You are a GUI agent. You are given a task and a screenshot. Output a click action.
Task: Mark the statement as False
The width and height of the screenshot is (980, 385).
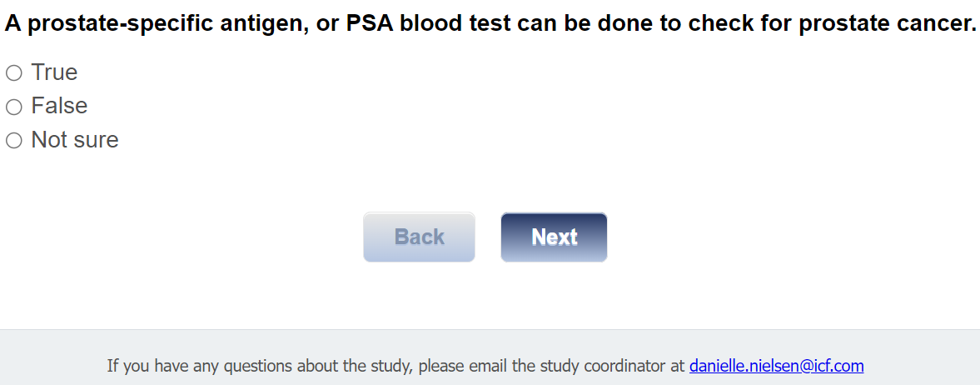coord(13,107)
